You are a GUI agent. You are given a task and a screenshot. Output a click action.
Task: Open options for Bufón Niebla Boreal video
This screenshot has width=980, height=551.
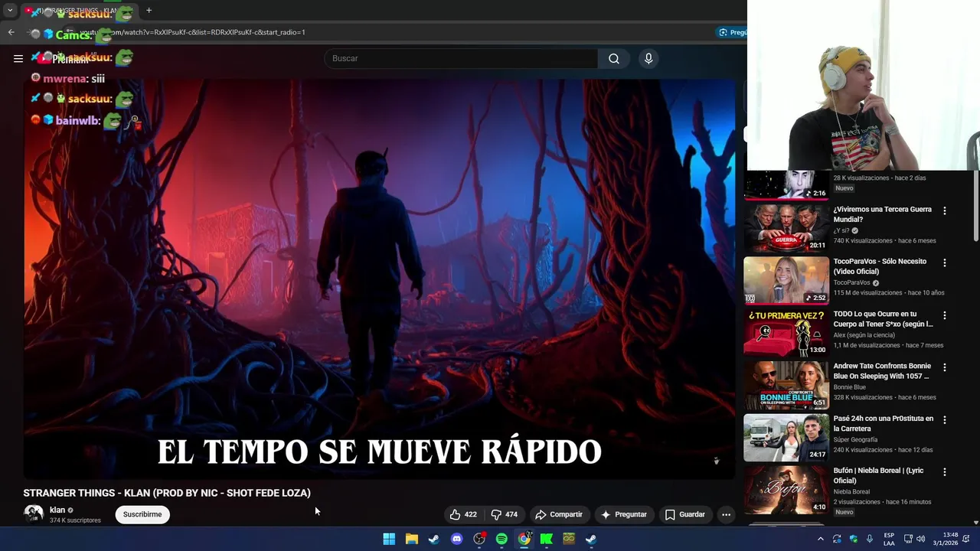click(944, 472)
